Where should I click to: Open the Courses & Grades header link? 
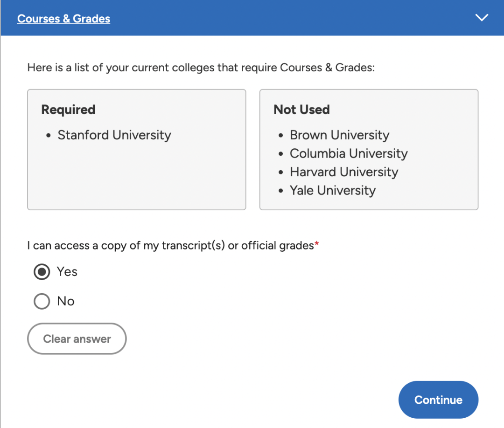pyautogui.click(x=63, y=19)
